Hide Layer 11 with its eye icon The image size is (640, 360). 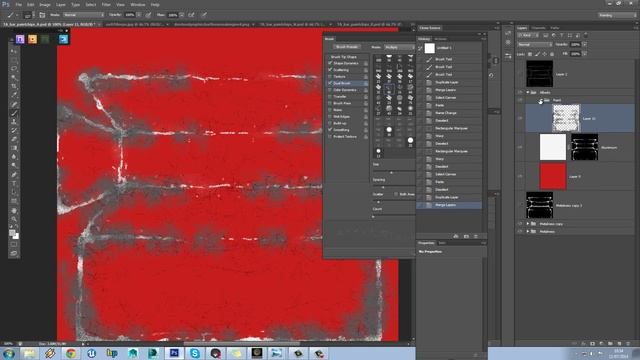(520, 118)
